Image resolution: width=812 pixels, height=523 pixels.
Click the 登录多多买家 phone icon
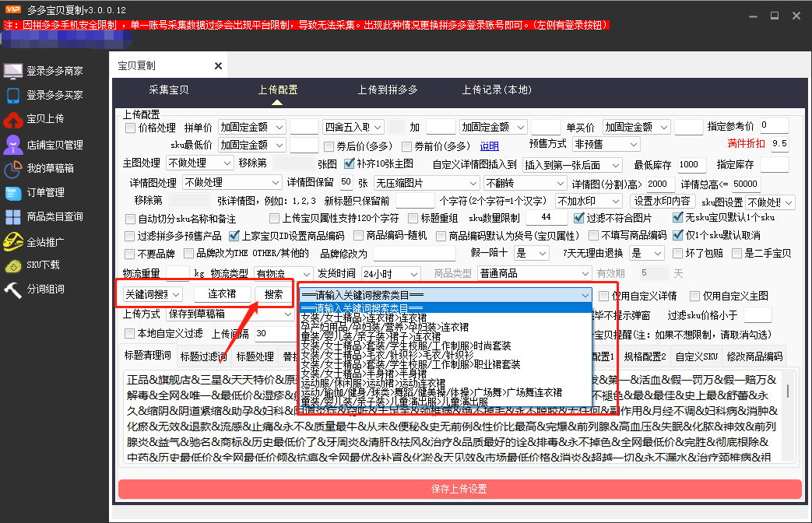(x=13, y=95)
